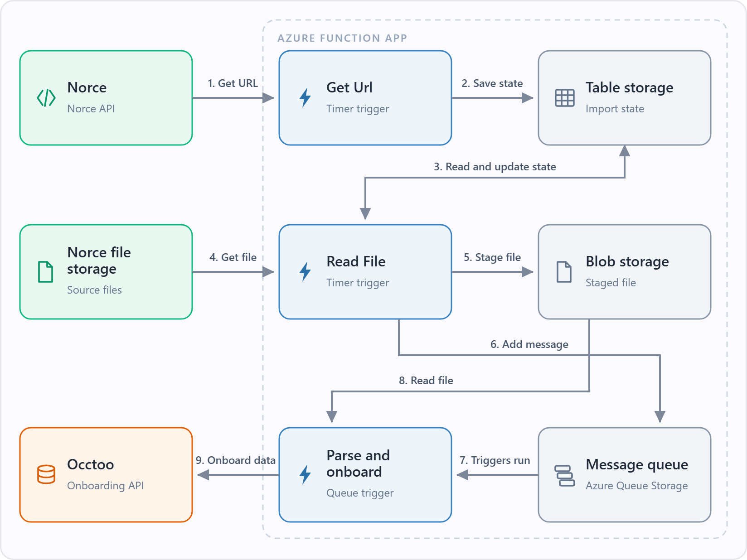The image size is (747, 560).
Task: Select the Norce file storage title
Action: pyautogui.click(x=99, y=261)
